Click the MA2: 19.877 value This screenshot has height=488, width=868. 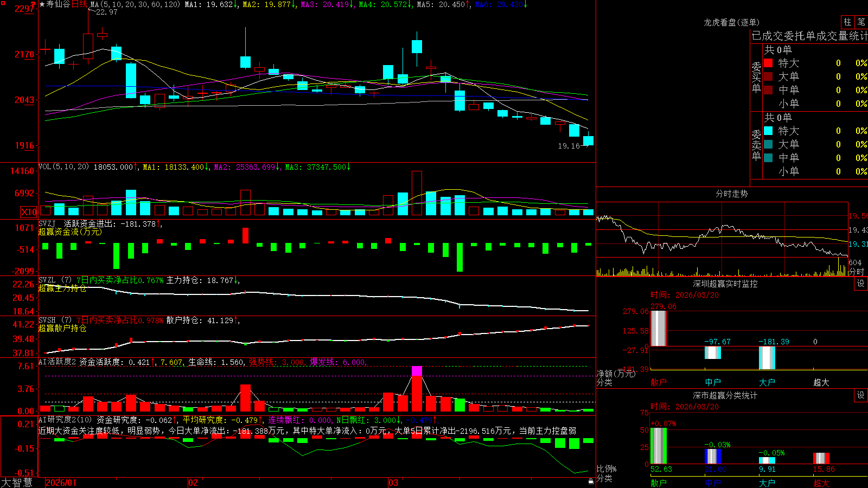[x=269, y=4]
